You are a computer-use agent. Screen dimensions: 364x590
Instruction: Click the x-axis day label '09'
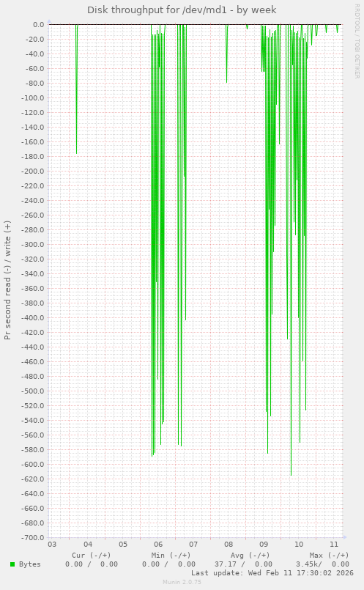[264, 545]
